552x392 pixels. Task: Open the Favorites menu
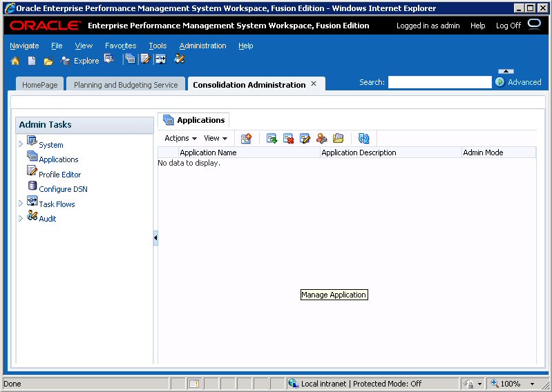[x=120, y=46]
